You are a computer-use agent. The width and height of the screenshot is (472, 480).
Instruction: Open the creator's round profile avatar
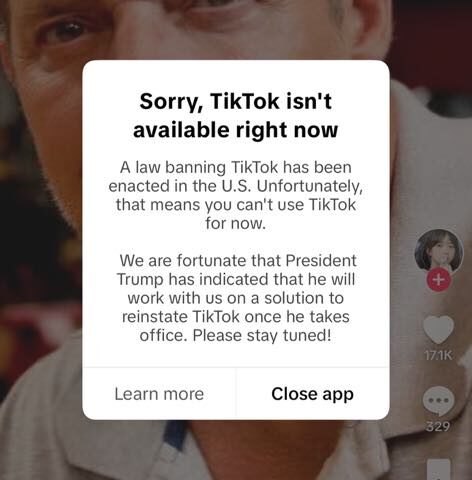point(439,252)
